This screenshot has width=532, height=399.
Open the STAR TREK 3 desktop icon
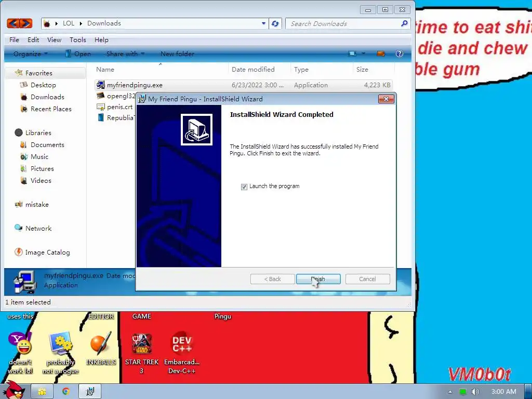[142, 353]
